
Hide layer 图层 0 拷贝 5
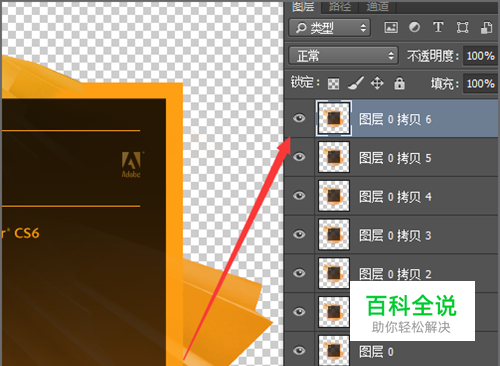coord(299,157)
